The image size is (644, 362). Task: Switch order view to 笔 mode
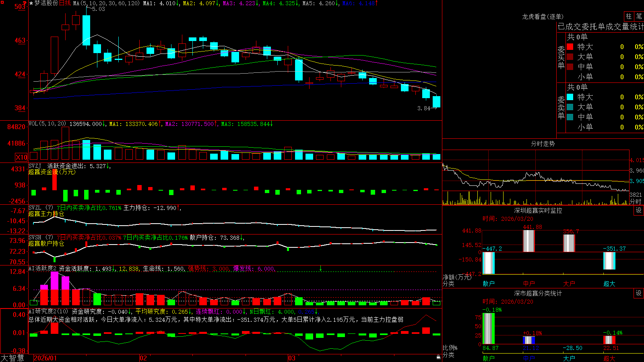(x=639, y=16)
